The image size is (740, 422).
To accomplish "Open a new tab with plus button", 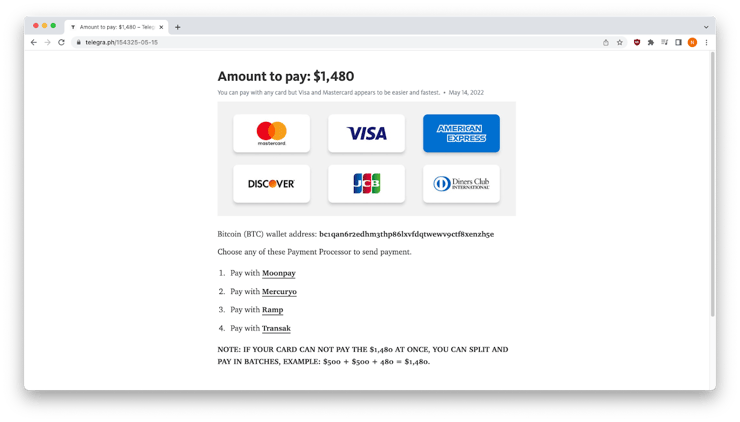I will click(x=177, y=27).
